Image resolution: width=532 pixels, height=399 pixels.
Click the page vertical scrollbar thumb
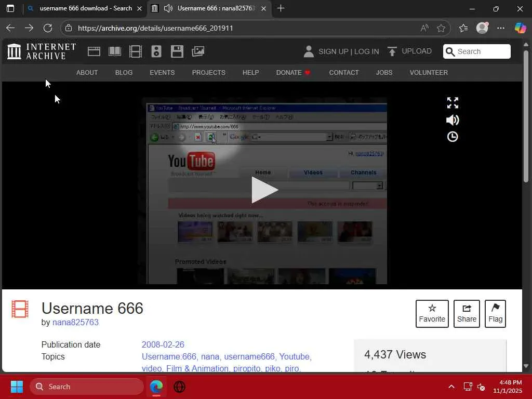click(x=526, y=116)
